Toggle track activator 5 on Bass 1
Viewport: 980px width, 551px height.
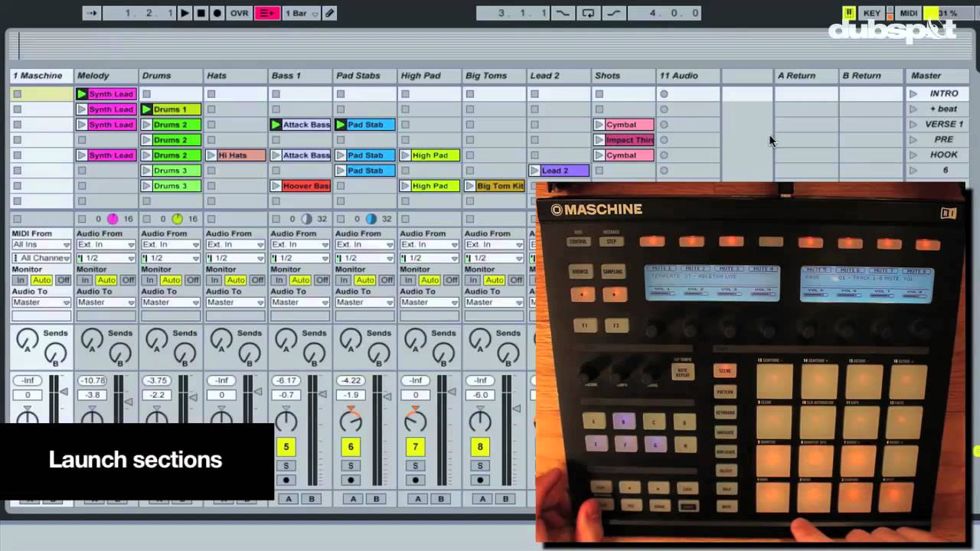(286, 447)
